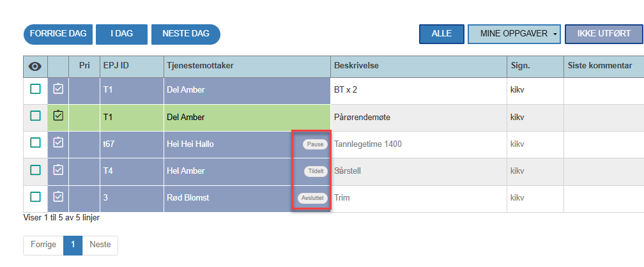Tick the checkbox for BT x 2 row
Screen dimensions: 644x267
36,89
